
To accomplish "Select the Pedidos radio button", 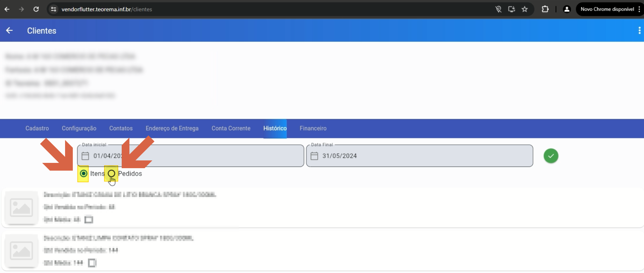I will pyautogui.click(x=111, y=173).
